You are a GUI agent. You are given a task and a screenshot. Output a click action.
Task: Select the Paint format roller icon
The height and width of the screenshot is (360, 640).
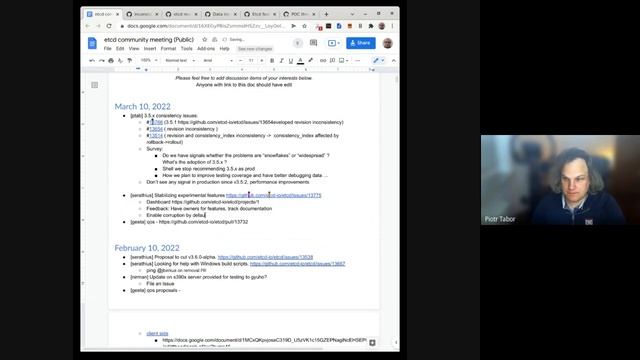[130, 60]
